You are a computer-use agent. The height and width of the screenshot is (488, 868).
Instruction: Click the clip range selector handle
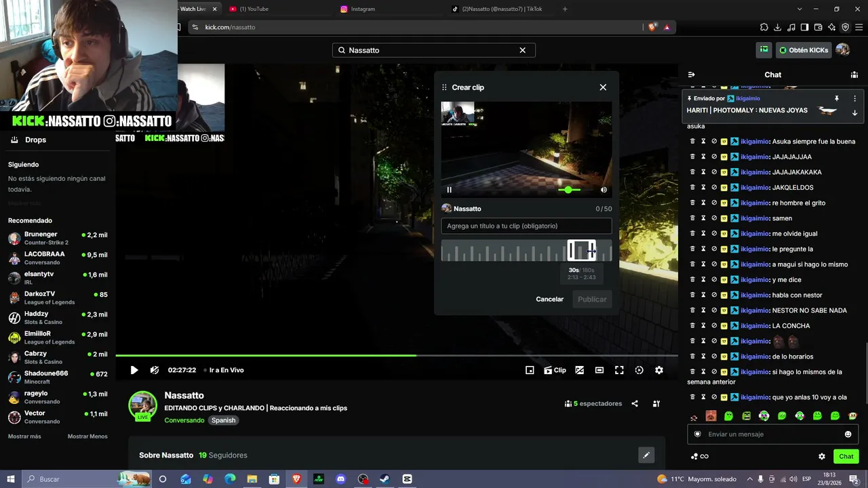pos(582,251)
